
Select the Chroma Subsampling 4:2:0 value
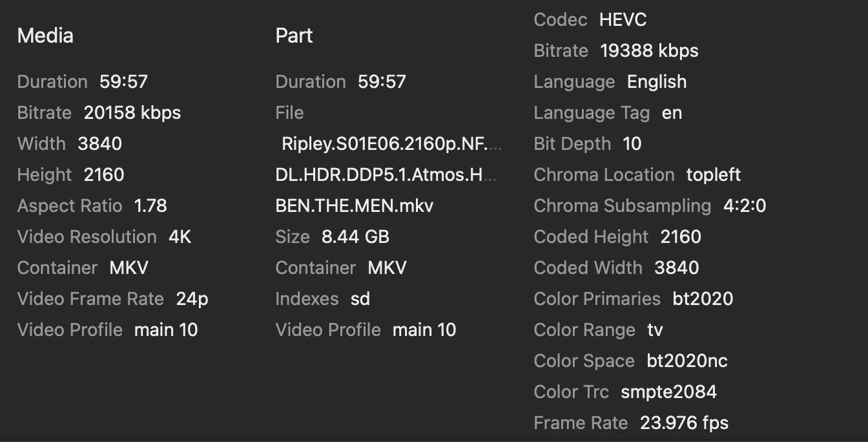tap(745, 205)
